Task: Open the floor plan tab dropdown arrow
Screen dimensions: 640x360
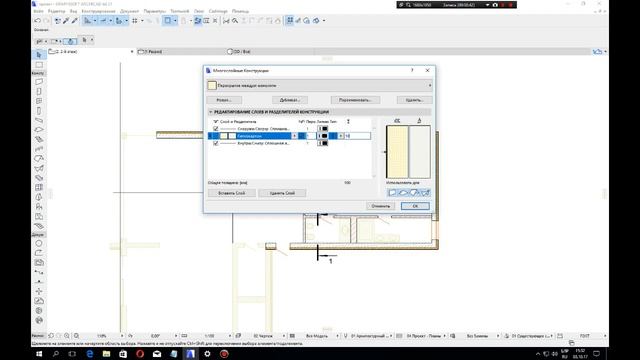Action: tap(132, 52)
